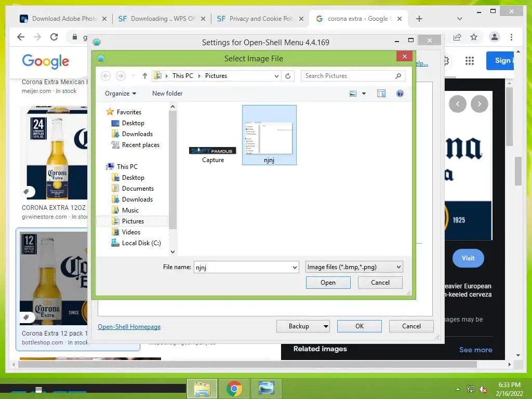Open Recent places
Screen dimensions: 532x399
[140, 145]
